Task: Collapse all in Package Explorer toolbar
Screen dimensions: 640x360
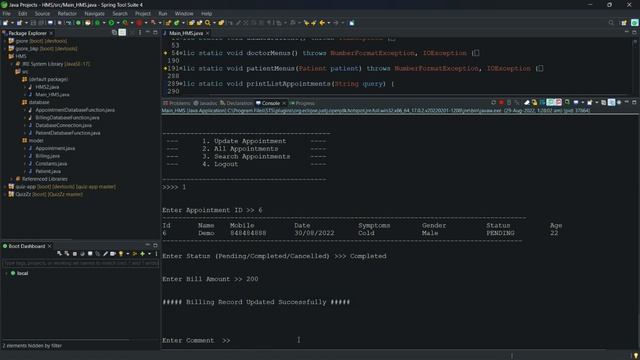Action: (x=114, y=33)
